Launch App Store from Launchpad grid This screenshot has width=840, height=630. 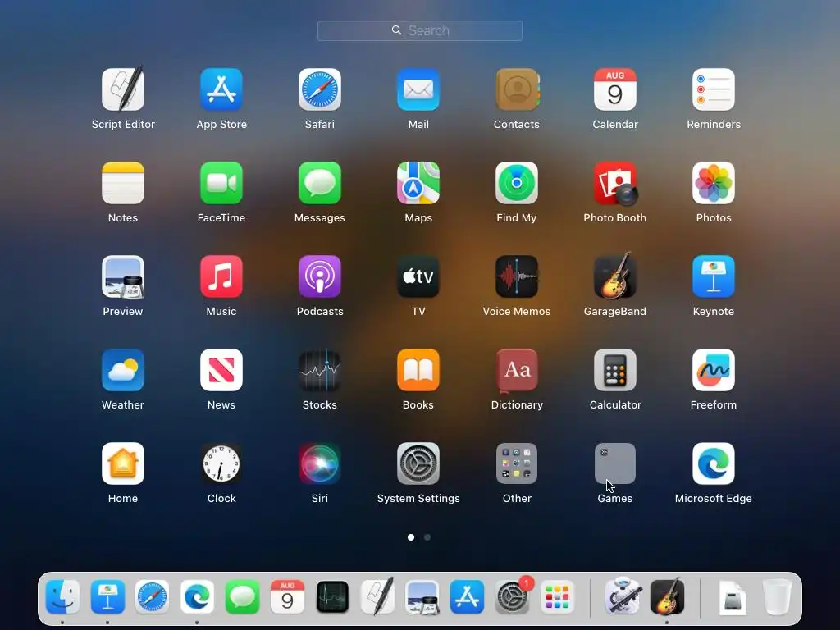pyautogui.click(x=221, y=89)
